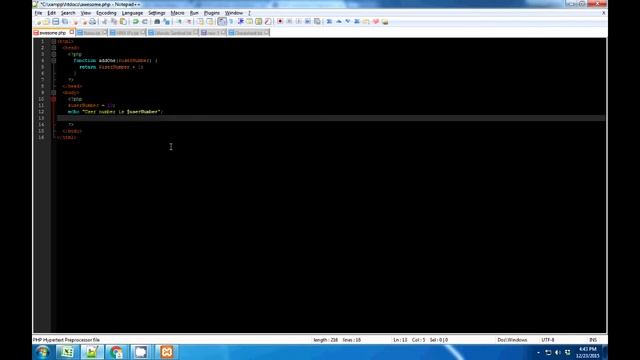Toggle the Indent Guide icon
Screen dimensions: 640x360
pyautogui.click(x=241, y=22)
